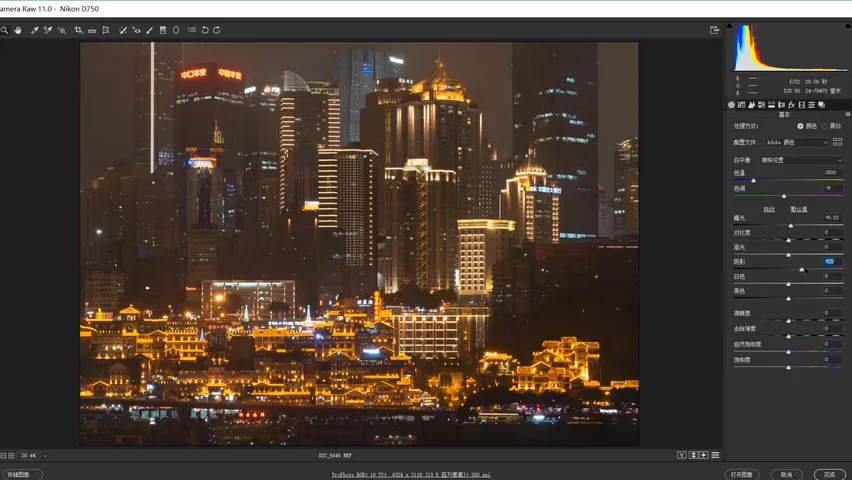Open the Calibration panel tab

(x=801, y=105)
